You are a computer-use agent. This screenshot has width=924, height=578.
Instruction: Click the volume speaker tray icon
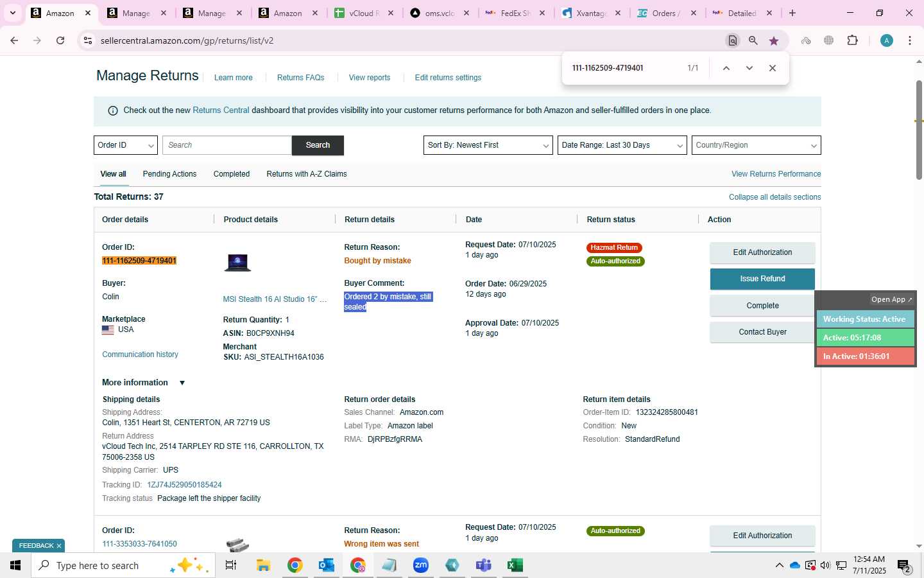tap(825, 565)
